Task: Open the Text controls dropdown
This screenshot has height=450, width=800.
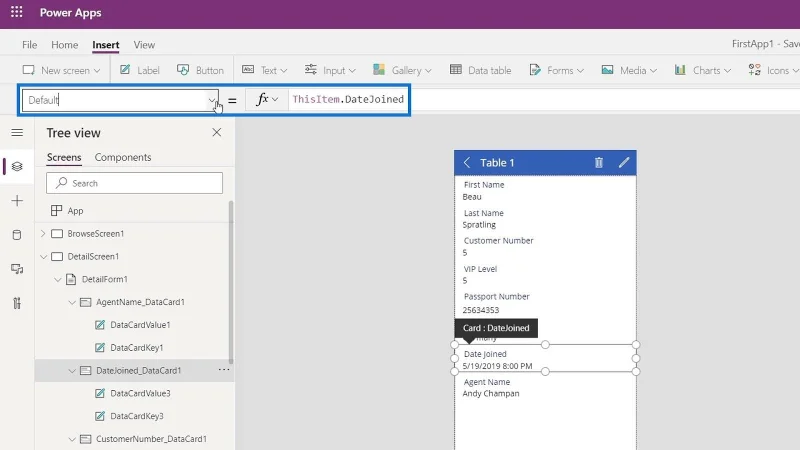Action: 264,70
